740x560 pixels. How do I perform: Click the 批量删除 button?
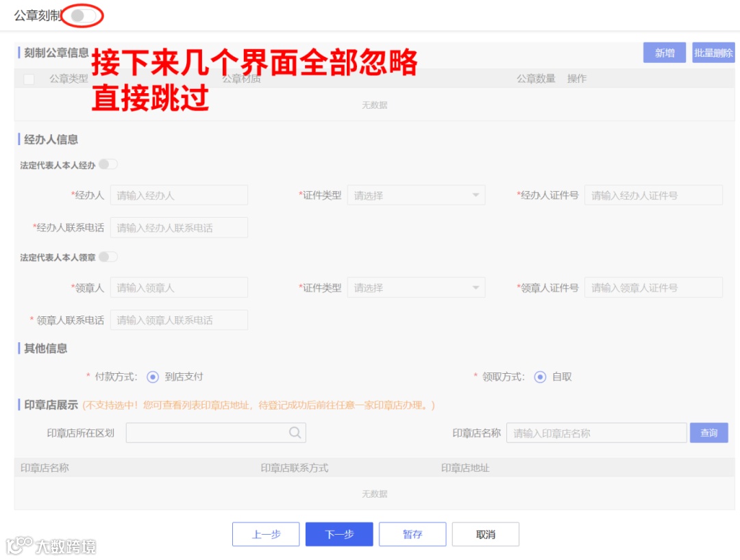point(713,53)
